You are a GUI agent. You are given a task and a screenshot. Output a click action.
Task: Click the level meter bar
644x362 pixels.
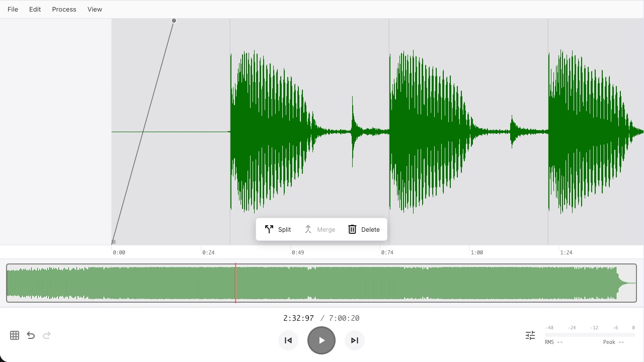(x=590, y=334)
